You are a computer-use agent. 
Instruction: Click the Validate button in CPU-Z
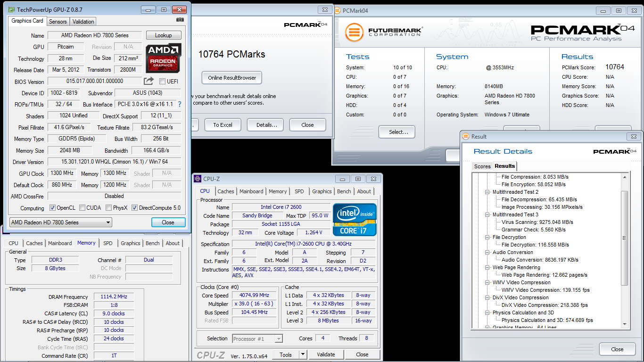(326, 354)
